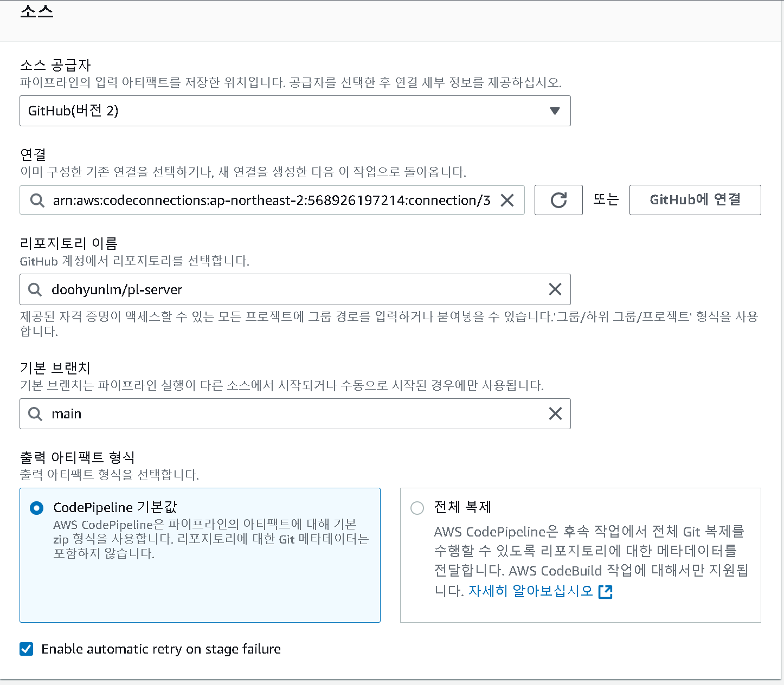Refresh the connections list
The image size is (784, 685).
tap(558, 200)
